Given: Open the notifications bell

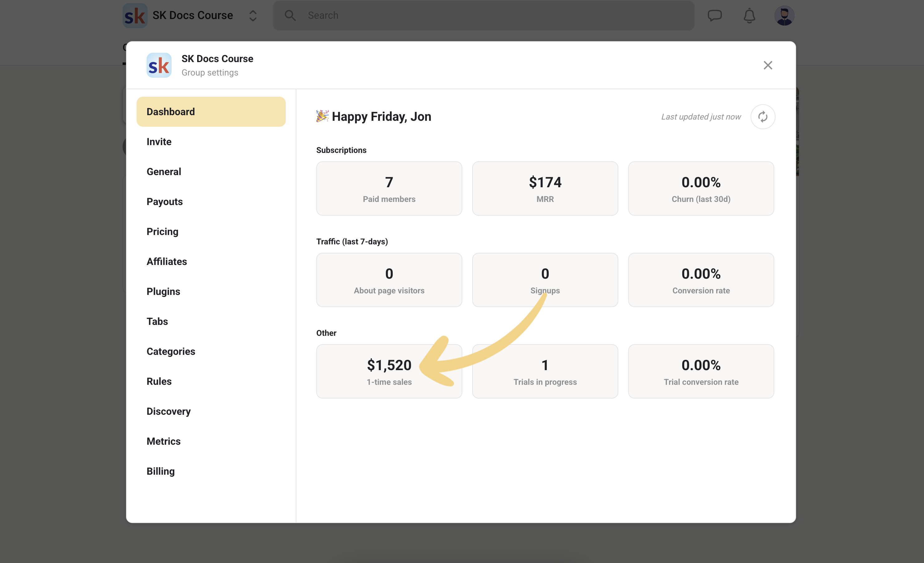Looking at the screenshot, I should [x=749, y=15].
